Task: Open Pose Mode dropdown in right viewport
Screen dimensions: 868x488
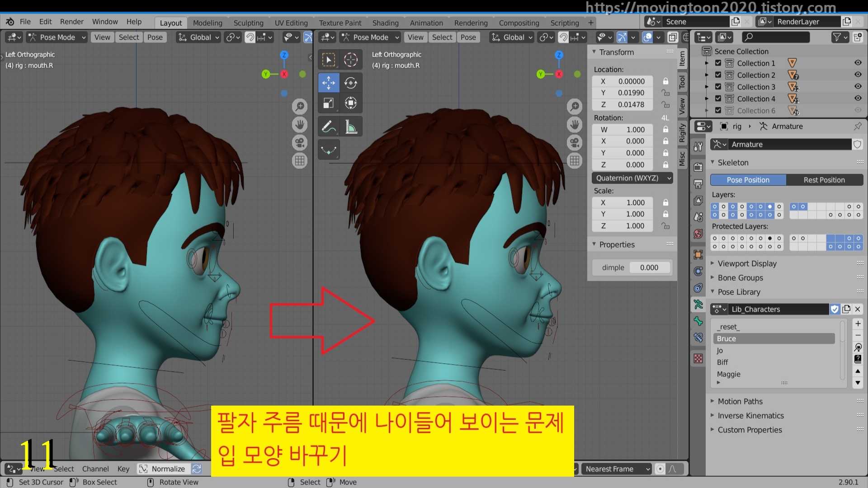Action: (x=370, y=38)
